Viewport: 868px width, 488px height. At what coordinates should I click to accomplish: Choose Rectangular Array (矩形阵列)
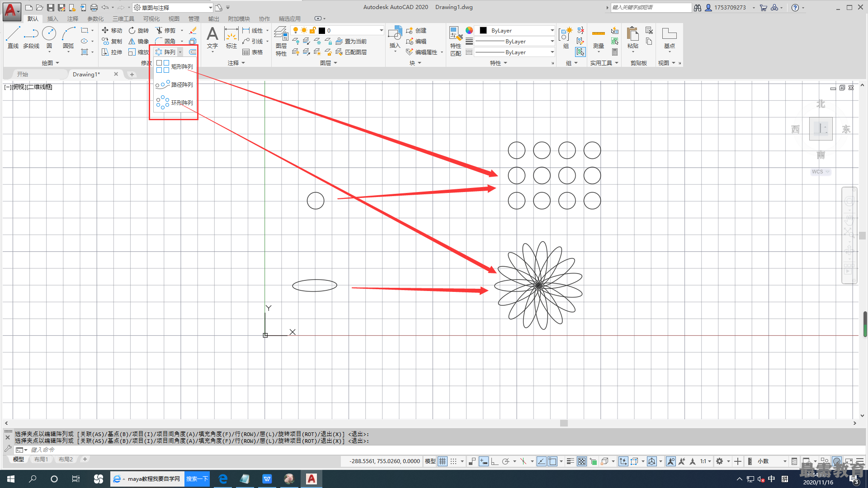(175, 66)
